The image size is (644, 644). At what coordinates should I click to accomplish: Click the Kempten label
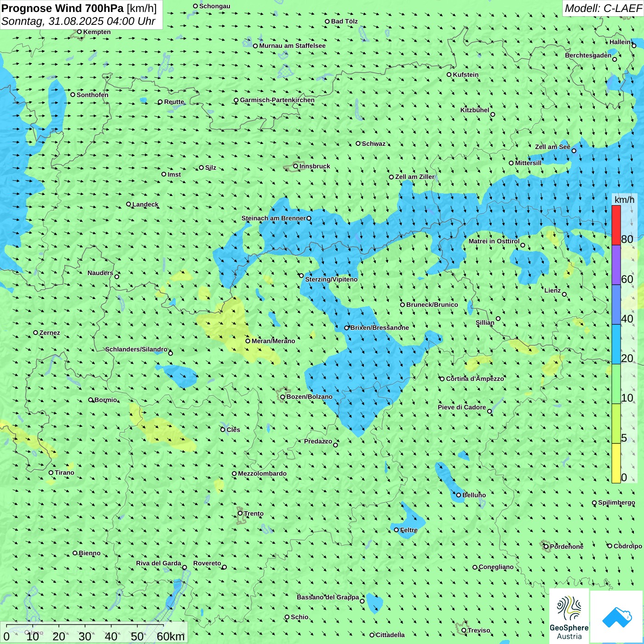(97, 32)
